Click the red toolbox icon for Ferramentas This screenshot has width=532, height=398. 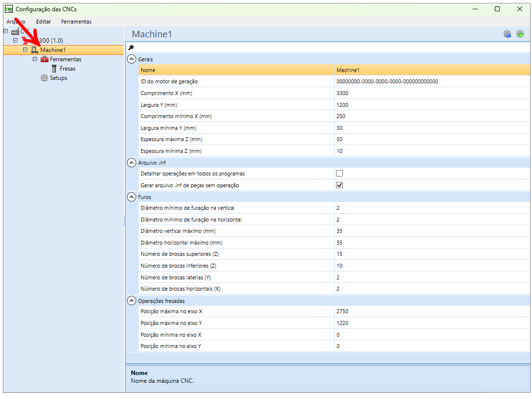pyautogui.click(x=45, y=59)
